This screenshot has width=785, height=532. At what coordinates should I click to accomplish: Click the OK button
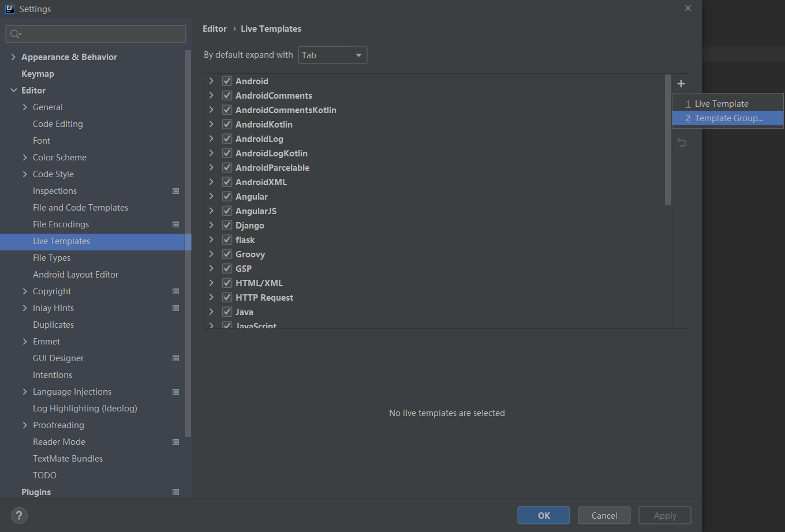click(x=544, y=515)
